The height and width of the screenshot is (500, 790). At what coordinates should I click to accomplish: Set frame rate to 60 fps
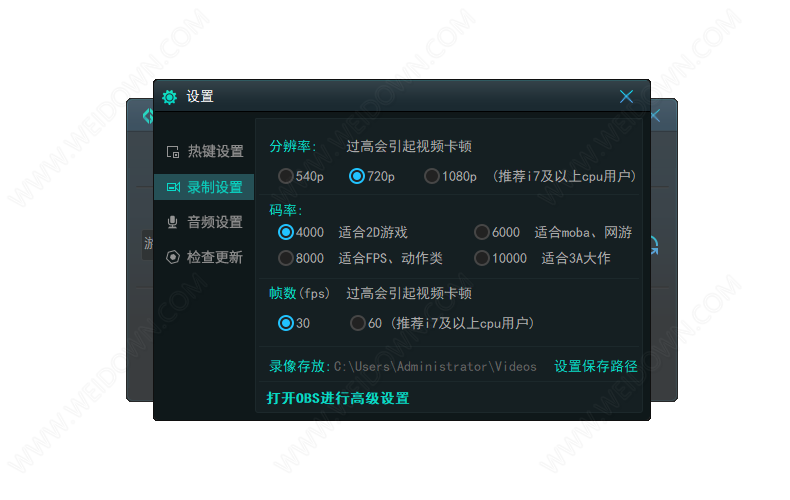tap(358, 323)
